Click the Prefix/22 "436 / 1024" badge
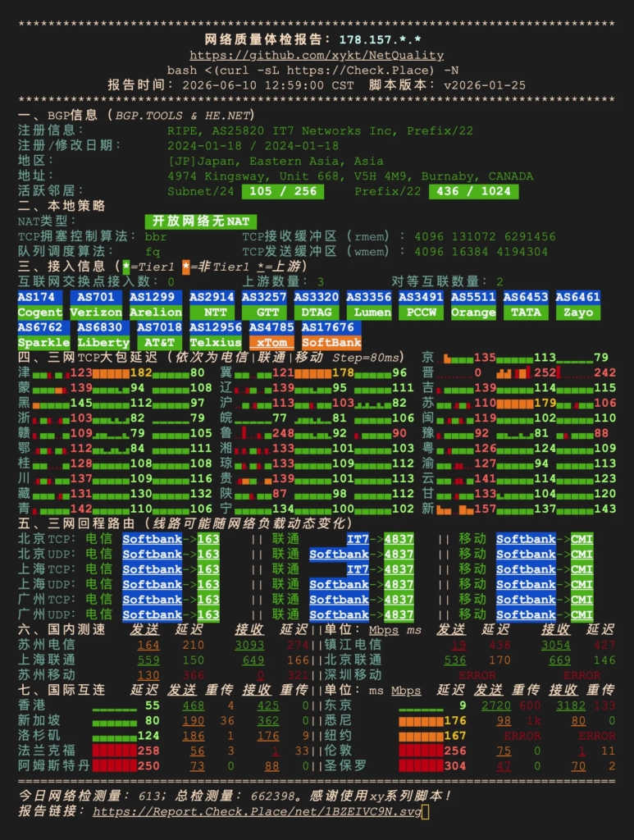 [473, 191]
